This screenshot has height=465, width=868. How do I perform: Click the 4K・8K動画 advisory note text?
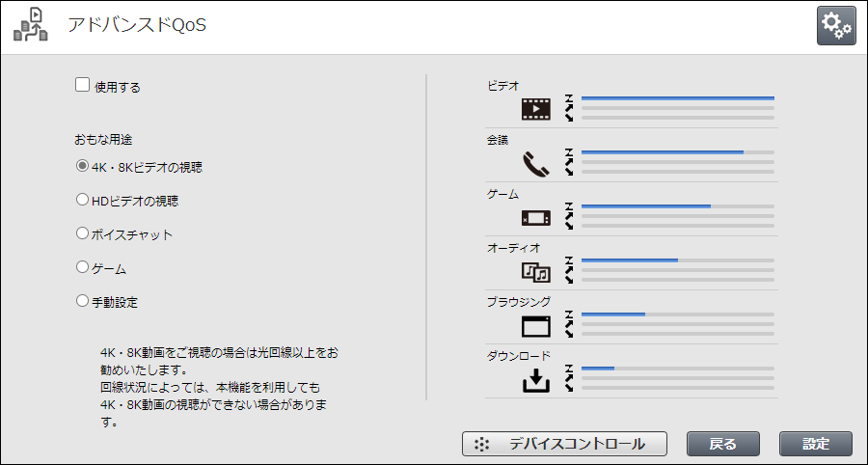pyautogui.click(x=219, y=387)
